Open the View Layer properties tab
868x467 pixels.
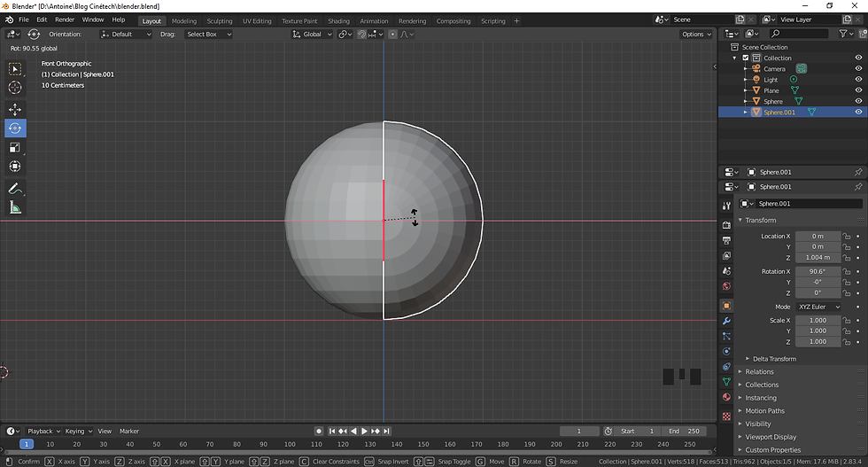point(726,255)
